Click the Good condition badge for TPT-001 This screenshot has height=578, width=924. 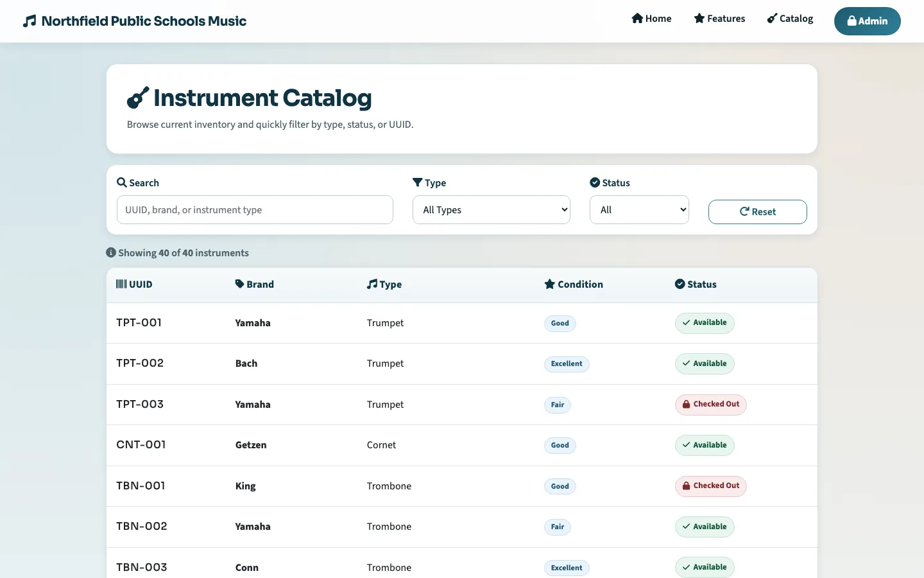point(560,323)
